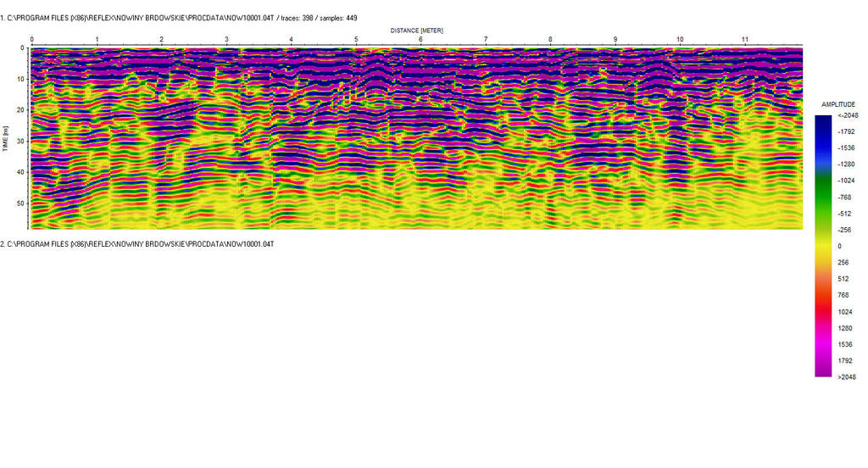Pick the dark blue top of the amplitude color bar
868x468 pixels.
[823, 123]
